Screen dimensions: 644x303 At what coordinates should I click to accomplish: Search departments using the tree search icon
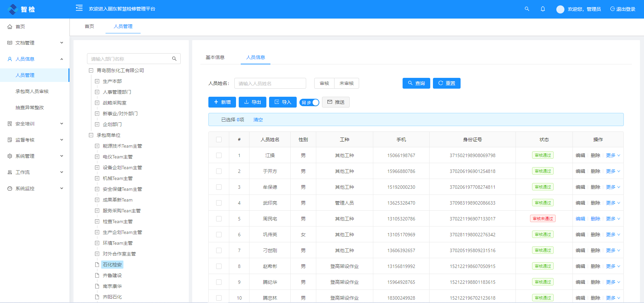174,59
